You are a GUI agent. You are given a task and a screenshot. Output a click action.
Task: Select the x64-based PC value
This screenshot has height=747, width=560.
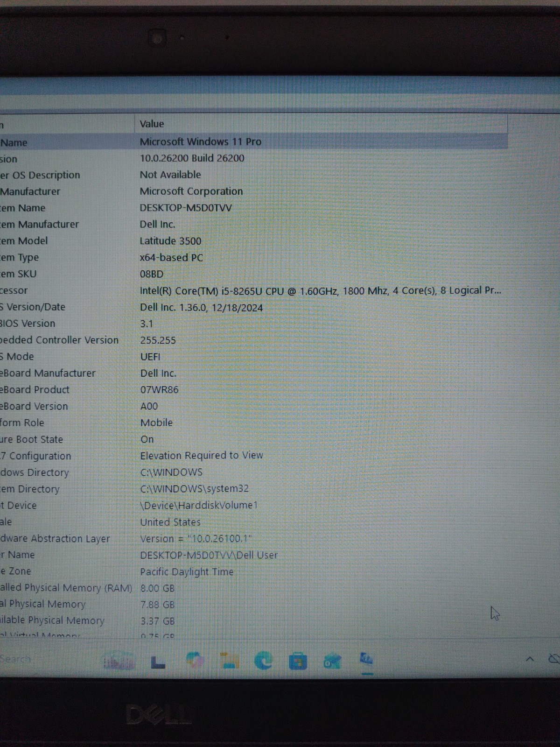pyautogui.click(x=171, y=257)
